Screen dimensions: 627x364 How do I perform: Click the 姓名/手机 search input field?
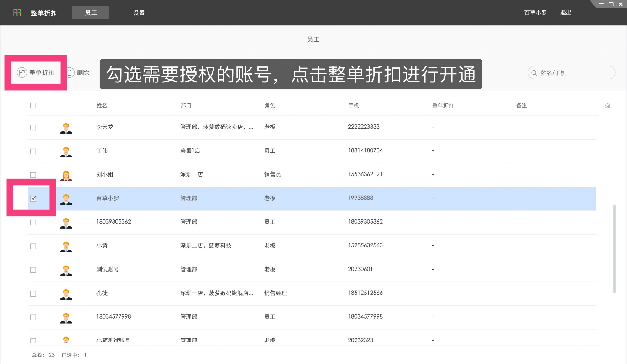pos(571,72)
